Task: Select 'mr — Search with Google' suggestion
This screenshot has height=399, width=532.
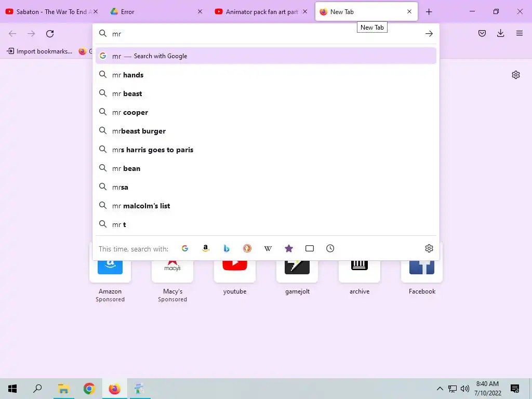Action: [x=266, y=56]
